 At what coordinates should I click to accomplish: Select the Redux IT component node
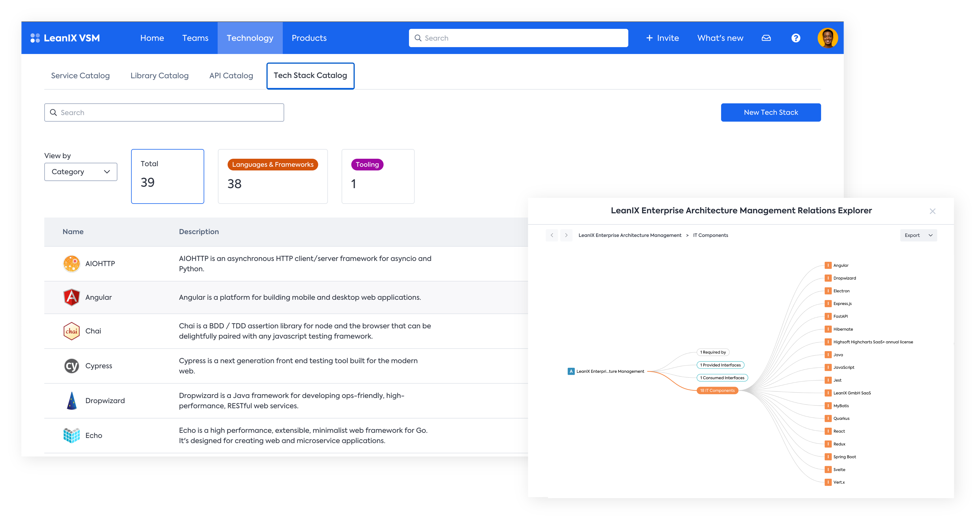click(x=835, y=444)
